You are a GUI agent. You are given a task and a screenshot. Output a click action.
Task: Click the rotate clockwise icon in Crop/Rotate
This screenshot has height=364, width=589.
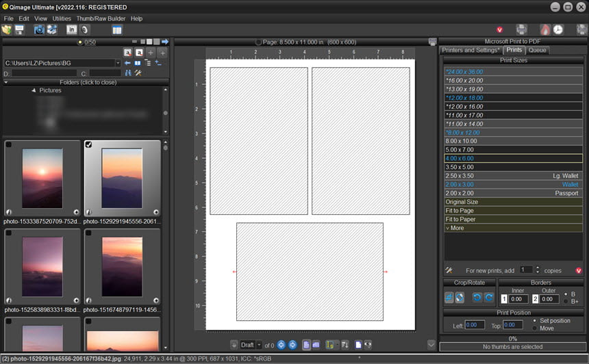[x=489, y=298]
